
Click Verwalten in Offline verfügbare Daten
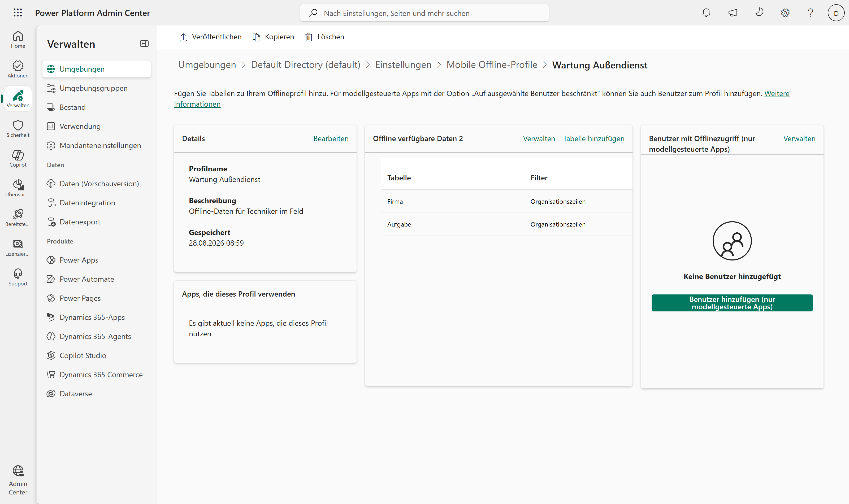539,138
